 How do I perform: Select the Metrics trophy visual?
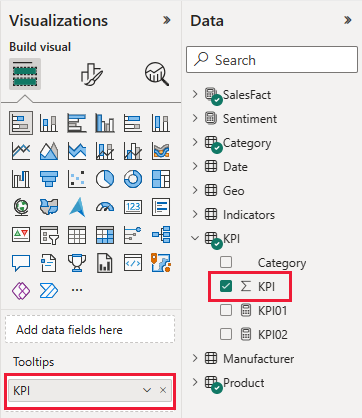[x=77, y=263]
